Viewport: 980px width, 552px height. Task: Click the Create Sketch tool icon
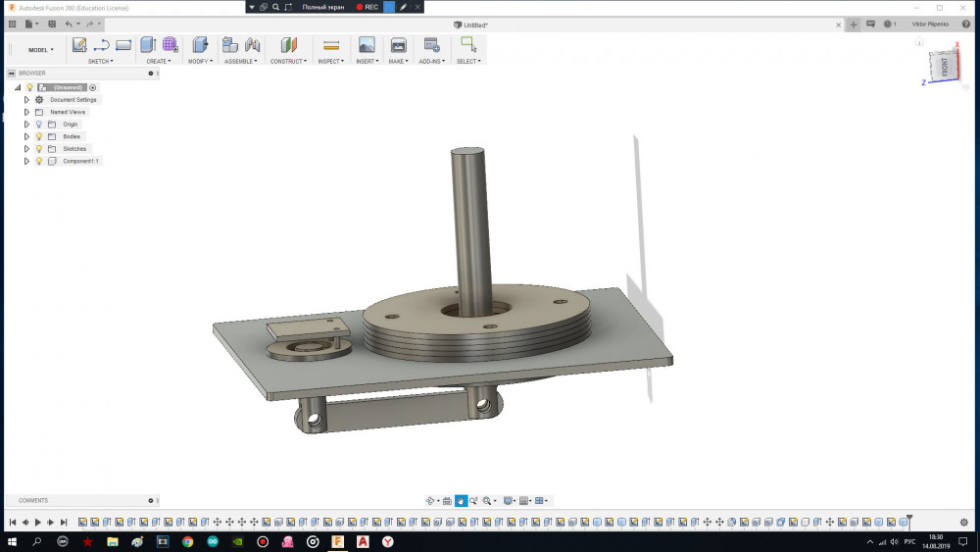pos(79,45)
